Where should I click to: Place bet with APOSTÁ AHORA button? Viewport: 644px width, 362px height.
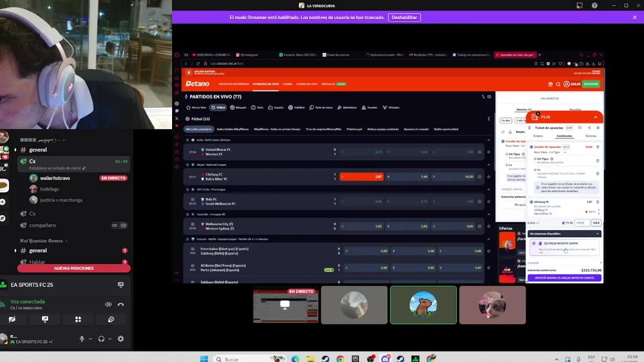565,278
